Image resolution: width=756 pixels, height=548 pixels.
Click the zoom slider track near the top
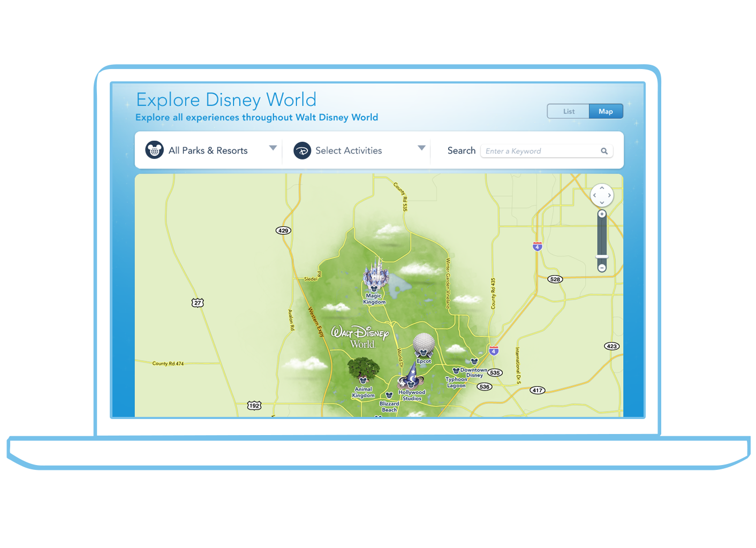coord(602,224)
